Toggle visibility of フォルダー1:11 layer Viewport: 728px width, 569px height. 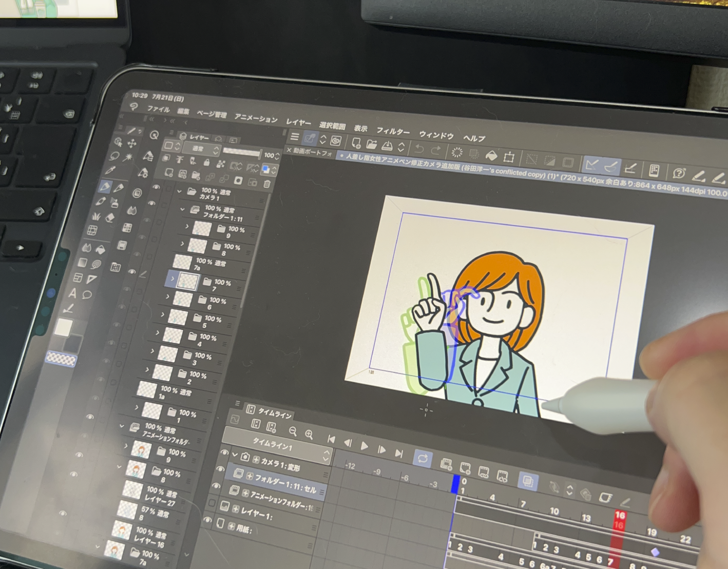(151, 203)
